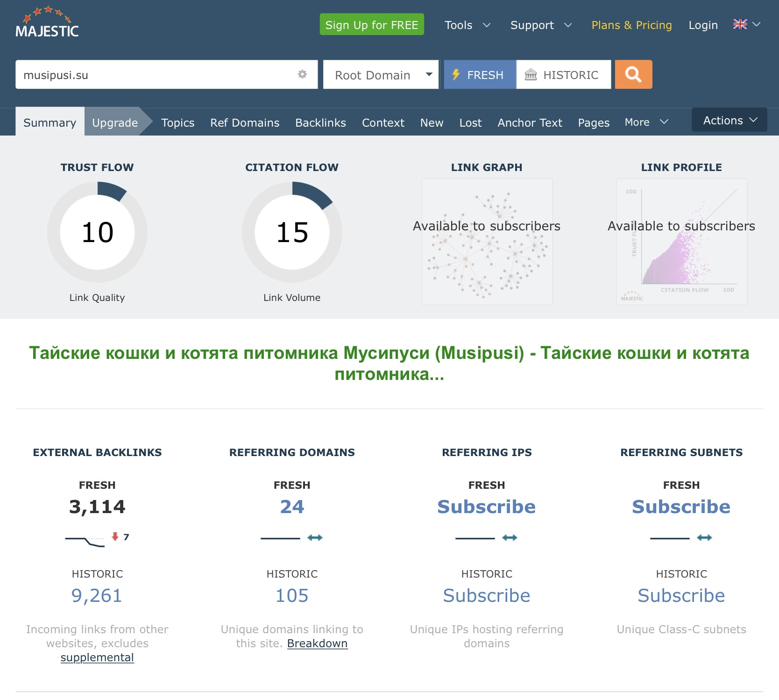Screen dimensions: 779x700
Task: Click the TRUST FLOW heading
Action: (97, 167)
